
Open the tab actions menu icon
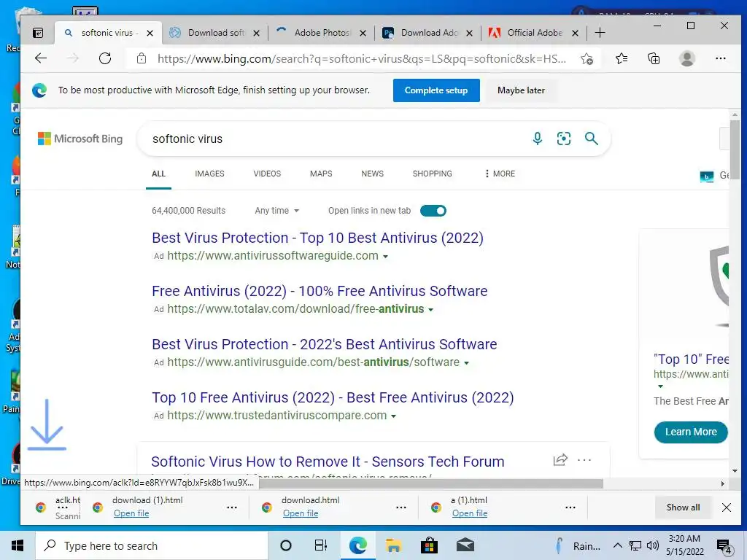(38, 33)
